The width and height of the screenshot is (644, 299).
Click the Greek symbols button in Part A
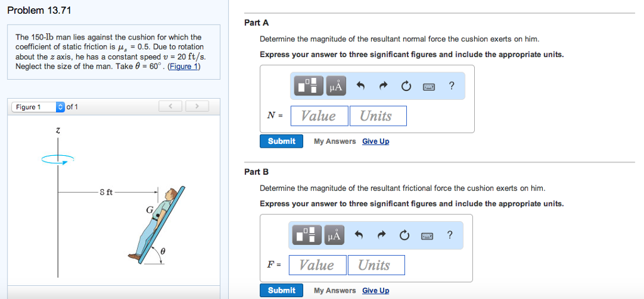(336, 87)
